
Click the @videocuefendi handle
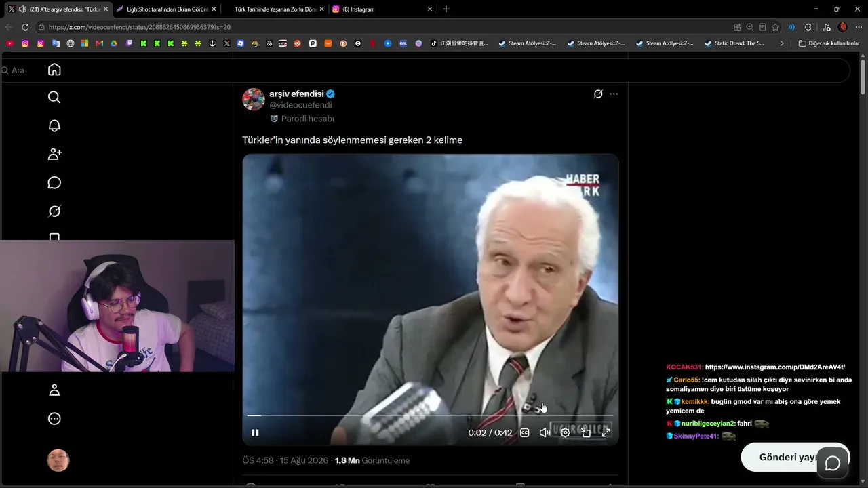click(x=300, y=105)
